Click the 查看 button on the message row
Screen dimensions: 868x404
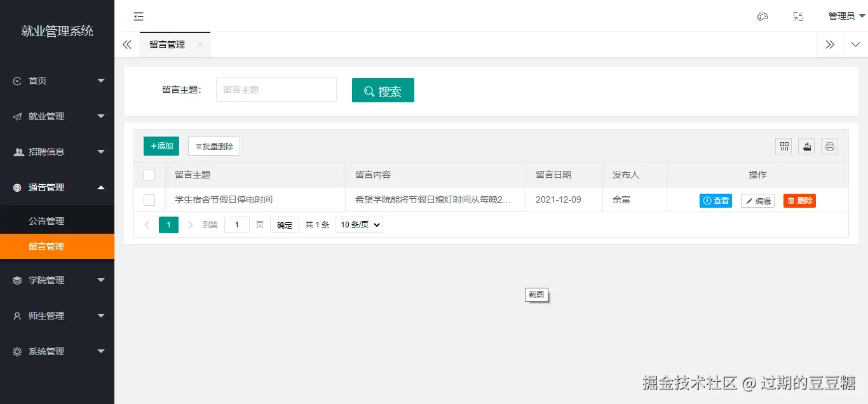(x=715, y=200)
